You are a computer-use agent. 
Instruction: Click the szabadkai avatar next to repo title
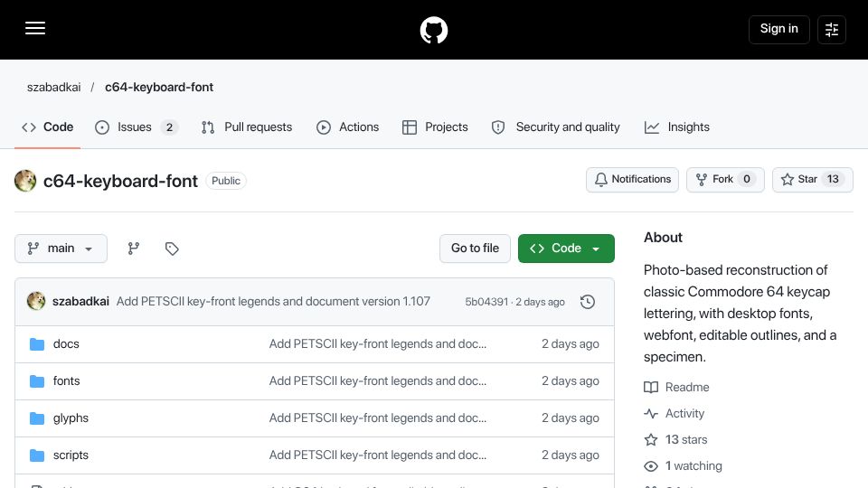25,181
